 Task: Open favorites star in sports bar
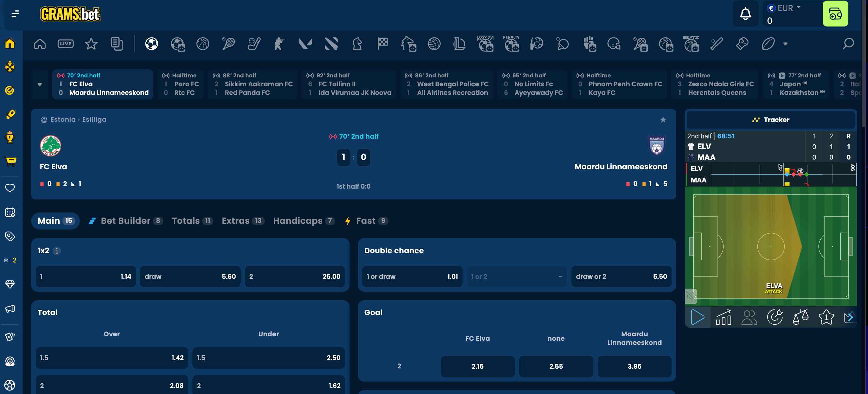[x=91, y=44]
